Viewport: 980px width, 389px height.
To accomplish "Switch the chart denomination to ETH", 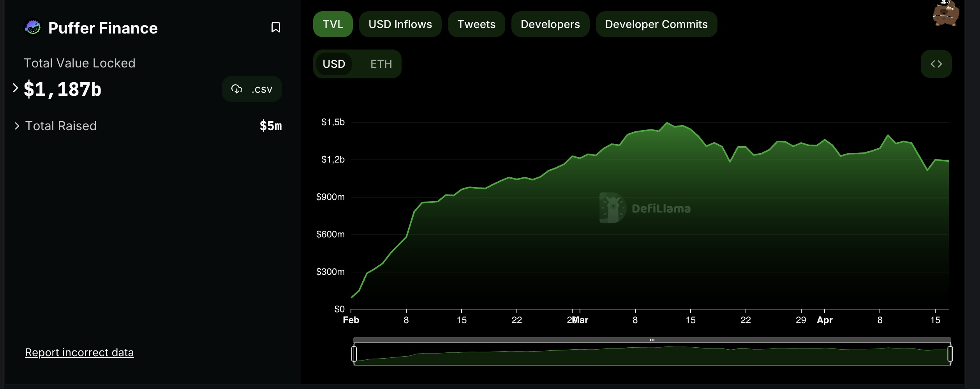I will [x=381, y=64].
